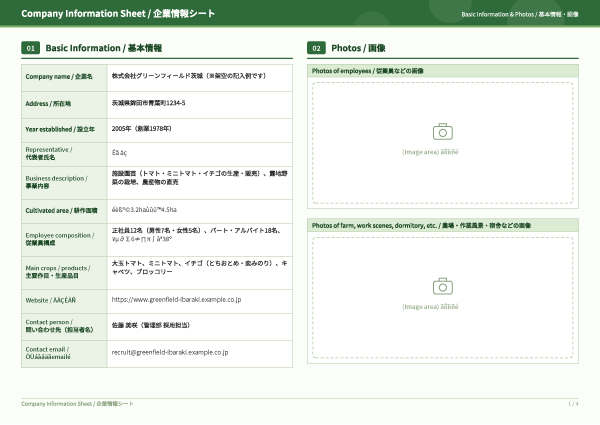600x425 pixels.
Task: Click '(Image area)' caption in employees photo box
Action: tap(430, 152)
